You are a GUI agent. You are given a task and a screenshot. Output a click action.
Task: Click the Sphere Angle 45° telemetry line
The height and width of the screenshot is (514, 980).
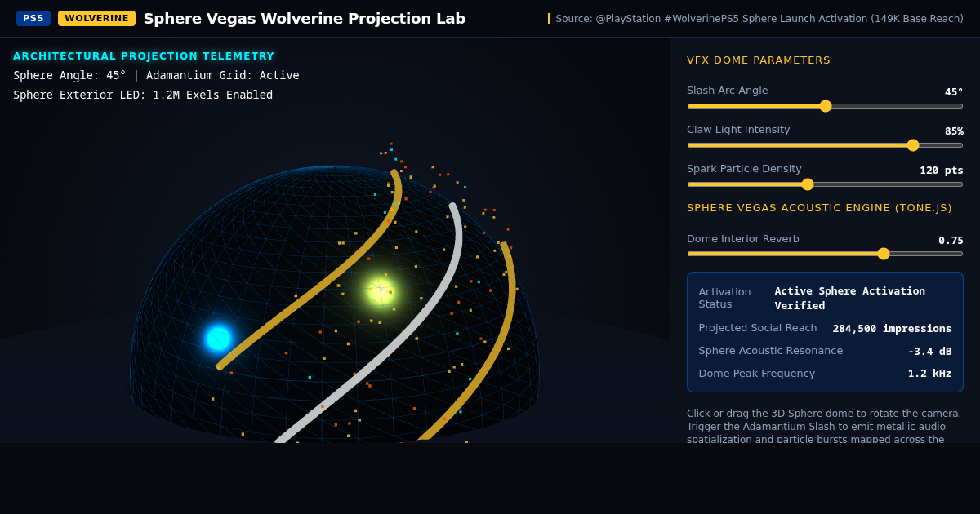click(156, 75)
